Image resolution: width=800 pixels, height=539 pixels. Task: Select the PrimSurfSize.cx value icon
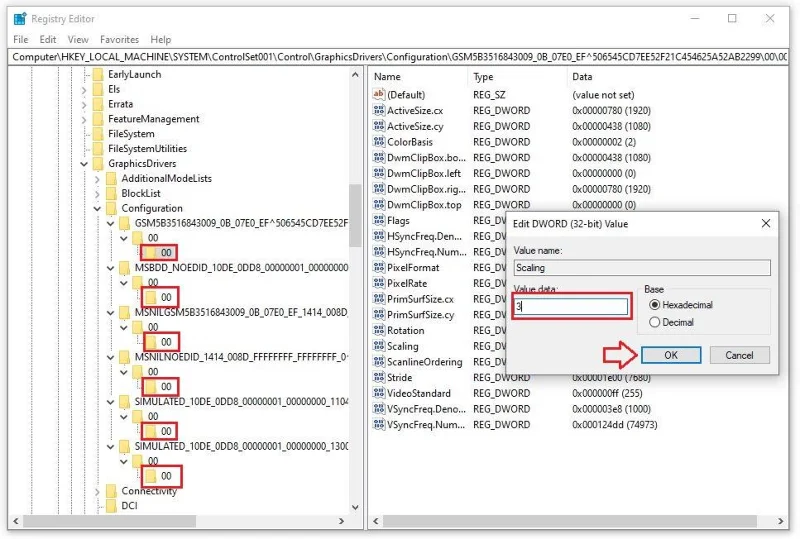pos(378,299)
